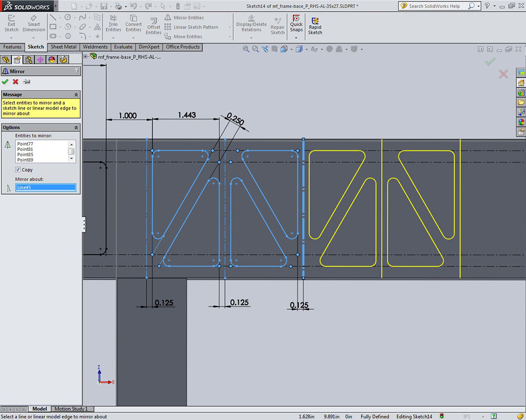Collapse the Options section
The height and width of the screenshot is (420, 526).
(x=76, y=127)
